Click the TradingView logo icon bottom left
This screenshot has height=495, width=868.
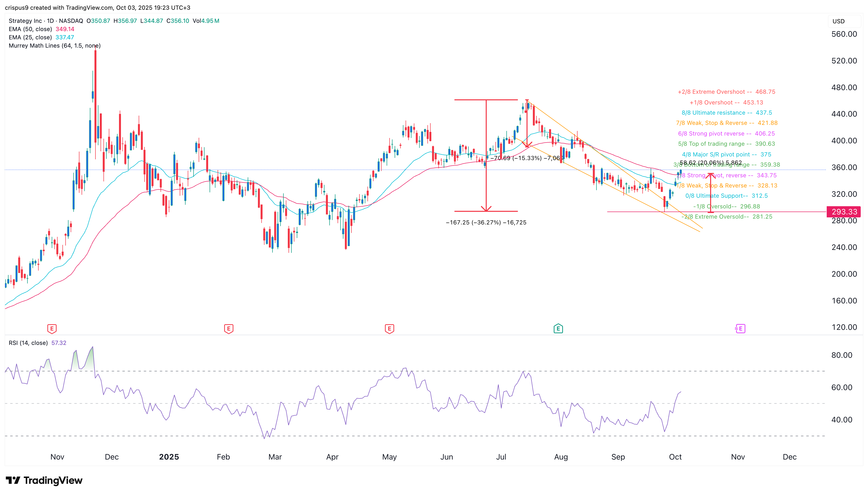pyautogui.click(x=13, y=480)
